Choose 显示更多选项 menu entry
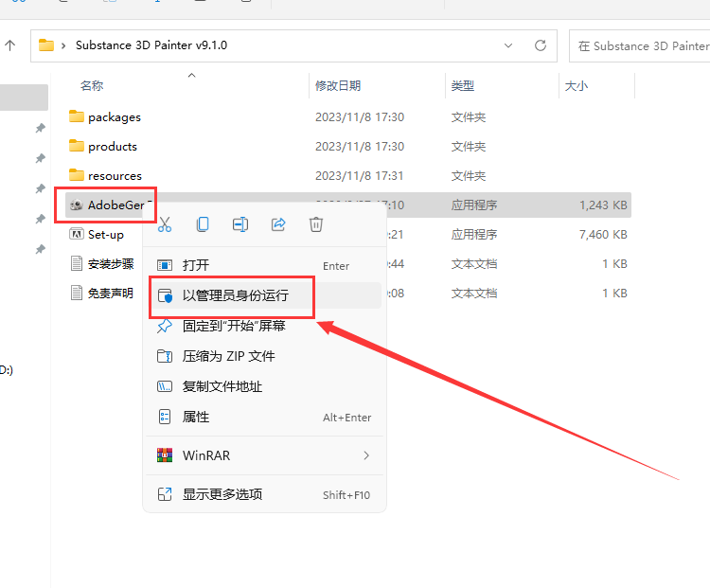Screen dimensions: 710x588 [x=264, y=494]
